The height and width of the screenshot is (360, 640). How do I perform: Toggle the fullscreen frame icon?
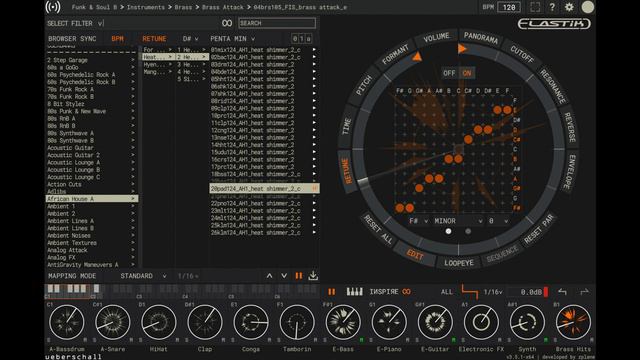pyautogui.click(x=535, y=7)
